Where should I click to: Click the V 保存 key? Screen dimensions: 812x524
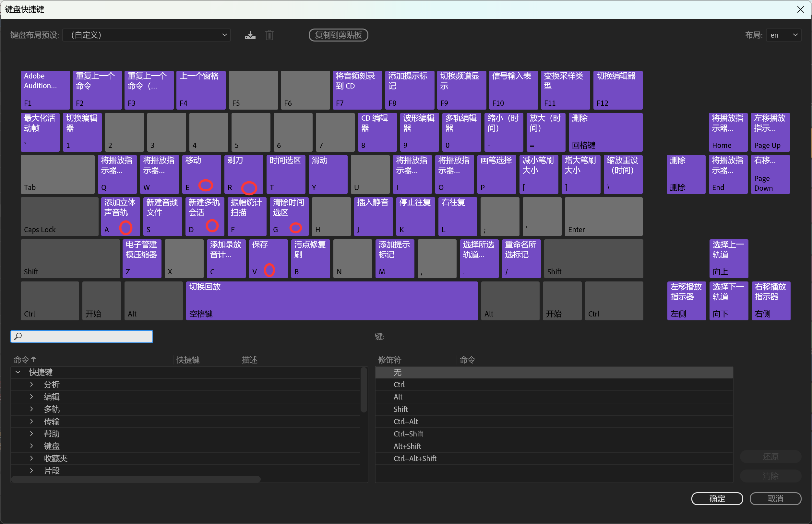(269, 259)
